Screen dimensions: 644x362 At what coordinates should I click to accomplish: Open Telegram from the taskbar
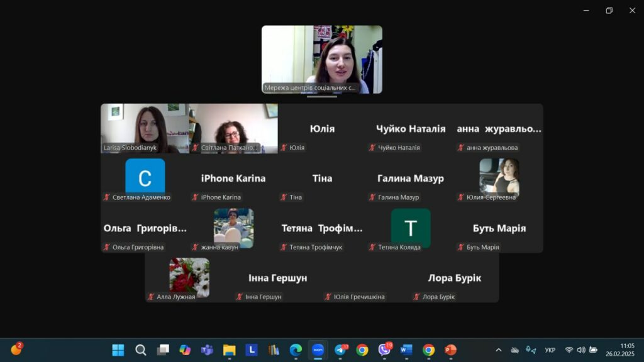[340, 350]
